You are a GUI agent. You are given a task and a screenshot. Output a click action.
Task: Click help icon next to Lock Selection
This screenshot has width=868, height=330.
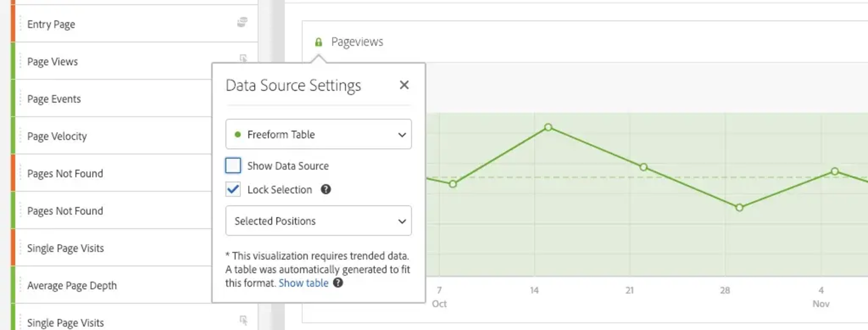pos(325,190)
